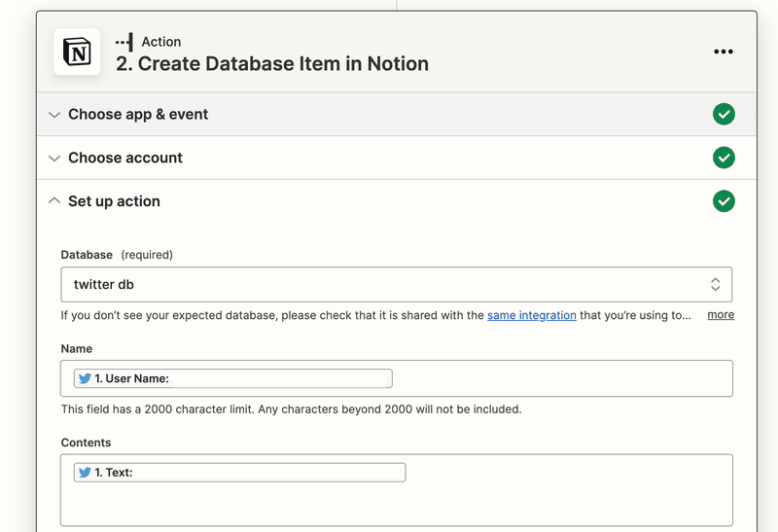Click the 2000 character limit note
Image resolution: width=778 pixels, height=532 pixels.
[291, 409]
